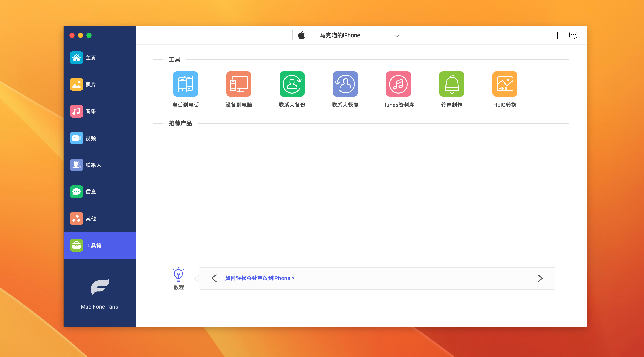Show the previous tutorial with left arrow
Image resolution: width=644 pixels, height=357 pixels.
214,278
